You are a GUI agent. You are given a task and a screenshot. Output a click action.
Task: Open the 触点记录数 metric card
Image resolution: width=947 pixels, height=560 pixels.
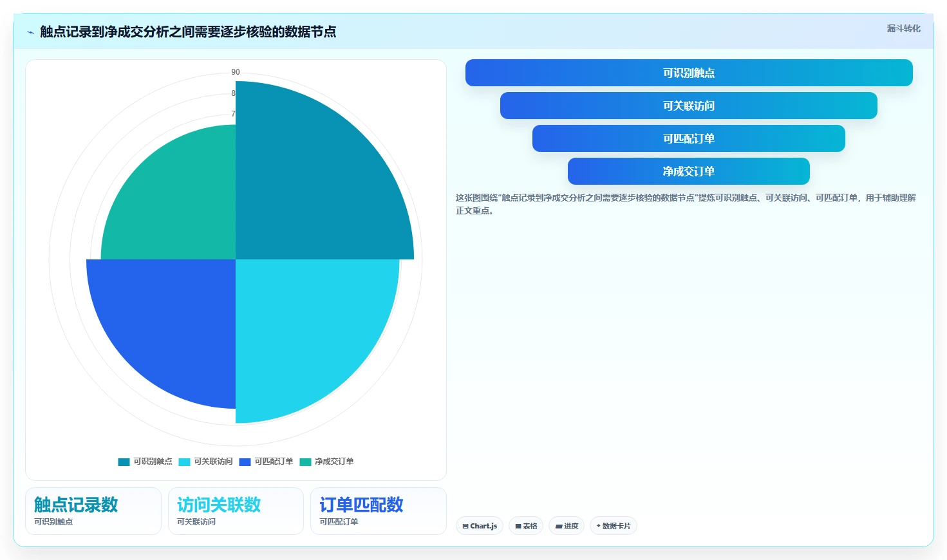[x=93, y=511]
